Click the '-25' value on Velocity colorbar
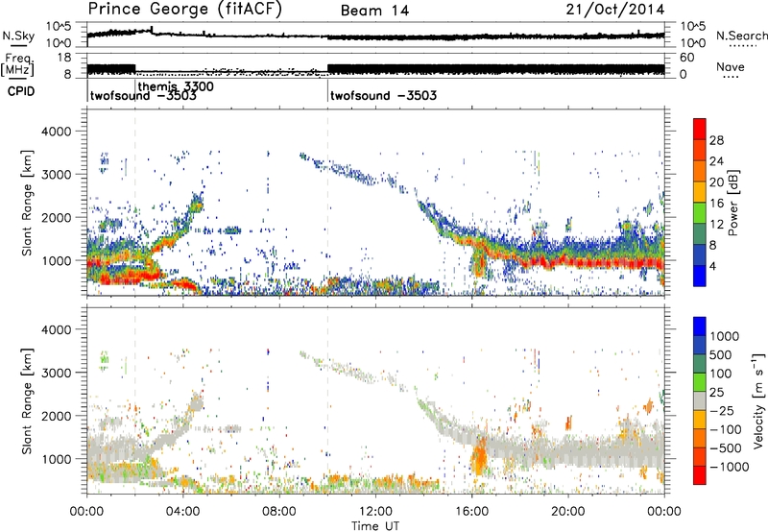 [x=722, y=410]
